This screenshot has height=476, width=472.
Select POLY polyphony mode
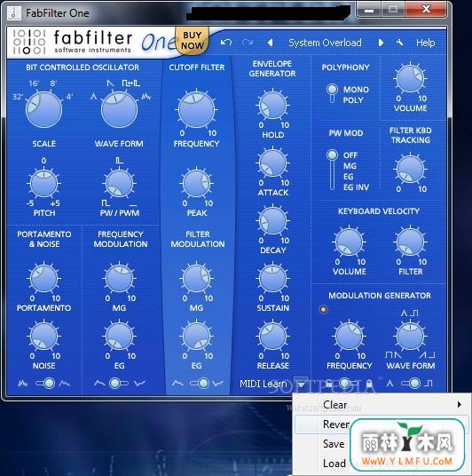pos(353,100)
